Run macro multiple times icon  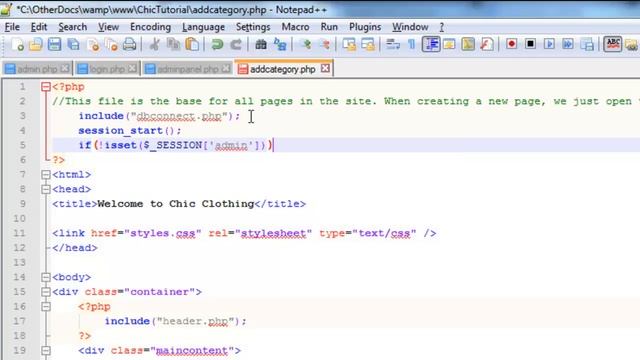[568, 44]
